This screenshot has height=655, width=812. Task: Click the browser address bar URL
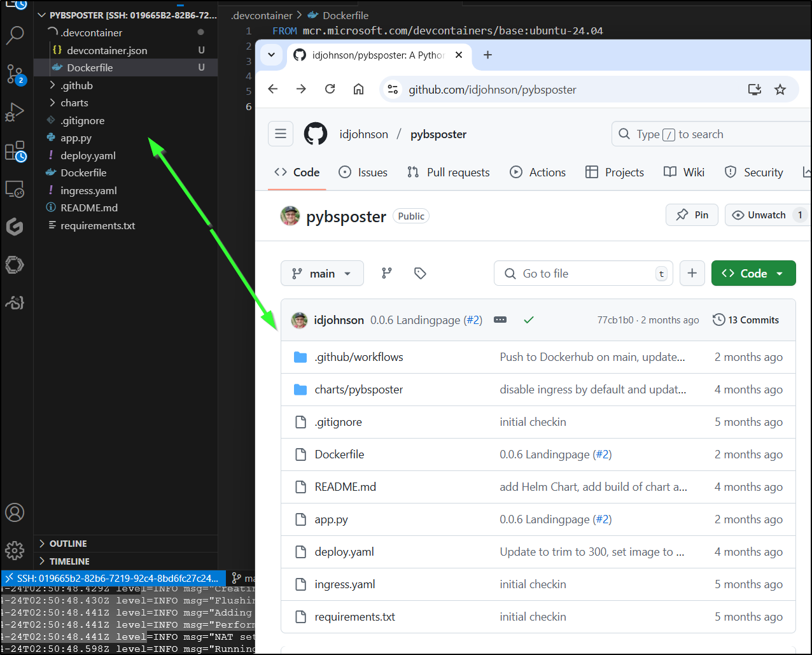[x=493, y=90]
